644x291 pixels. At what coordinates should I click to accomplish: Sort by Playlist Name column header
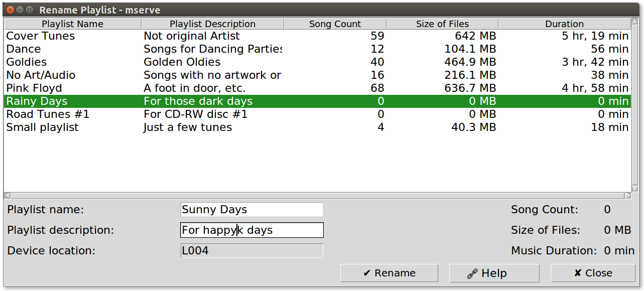click(72, 24)
